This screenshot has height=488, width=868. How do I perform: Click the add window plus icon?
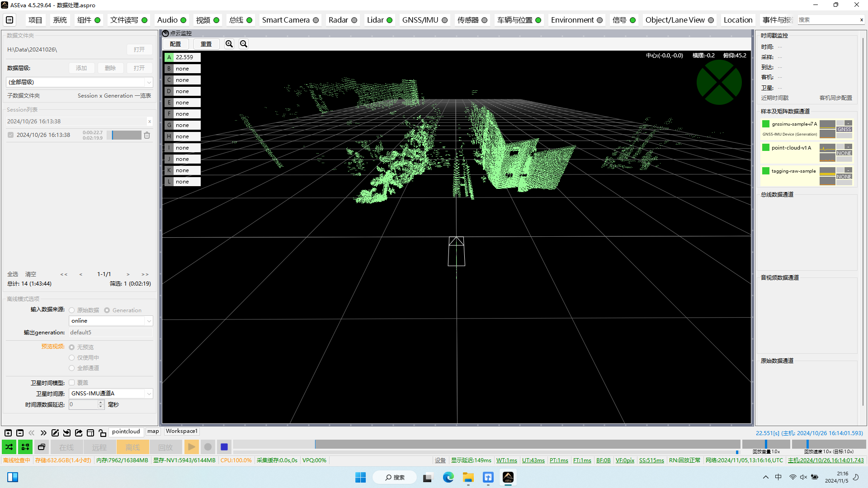click(8, 433)
